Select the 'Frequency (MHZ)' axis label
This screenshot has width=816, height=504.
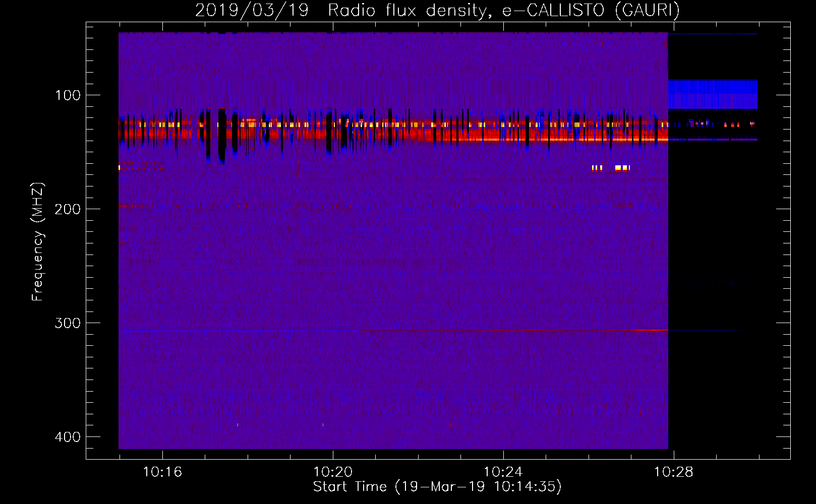pos(38,242)
